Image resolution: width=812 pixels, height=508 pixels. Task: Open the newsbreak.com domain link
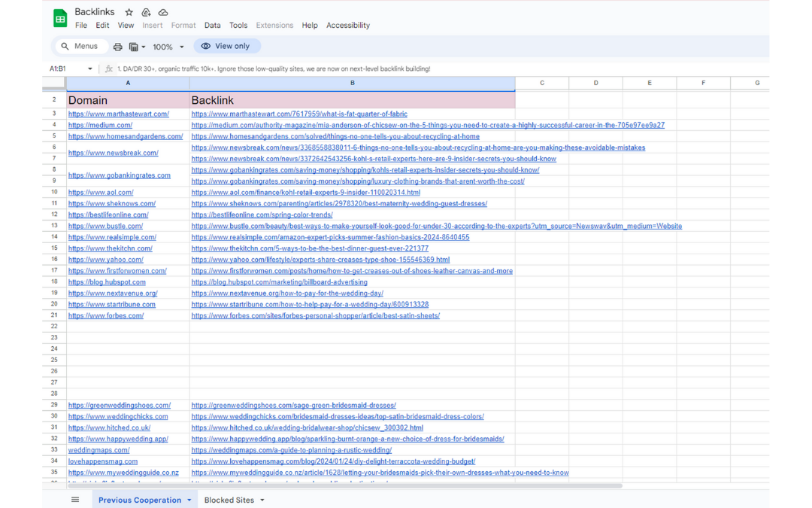click(x=113, y=153)
